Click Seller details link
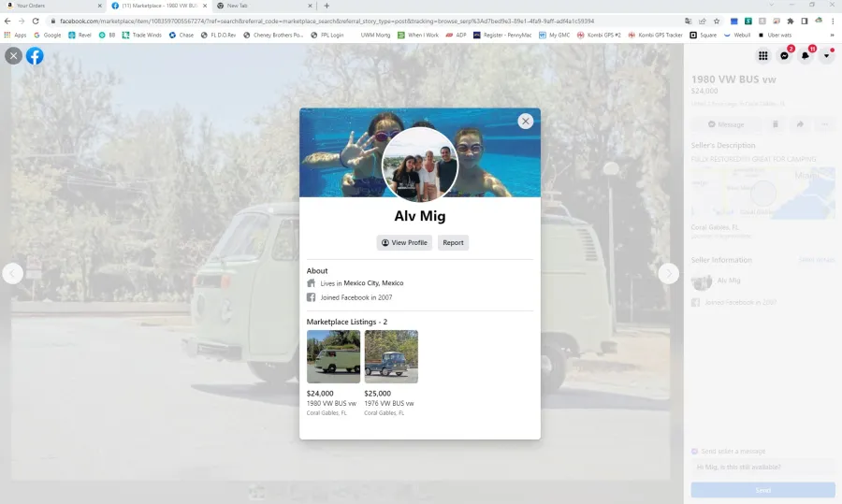 817,260
